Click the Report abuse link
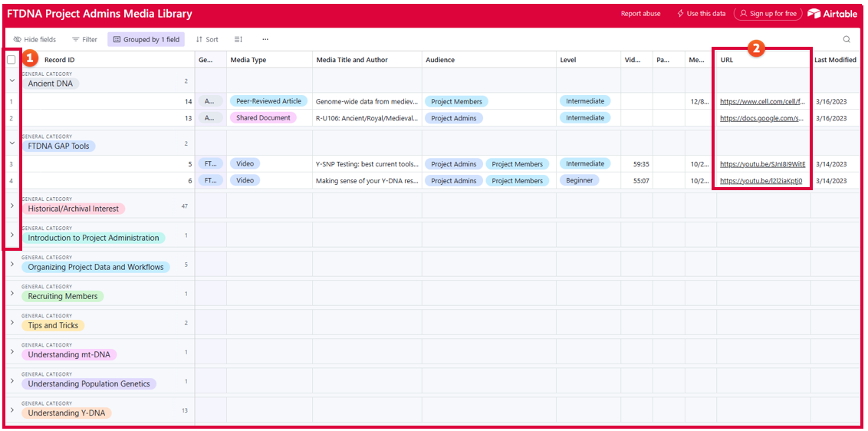This screenshot has width=868, height=431. pos(640,14)
